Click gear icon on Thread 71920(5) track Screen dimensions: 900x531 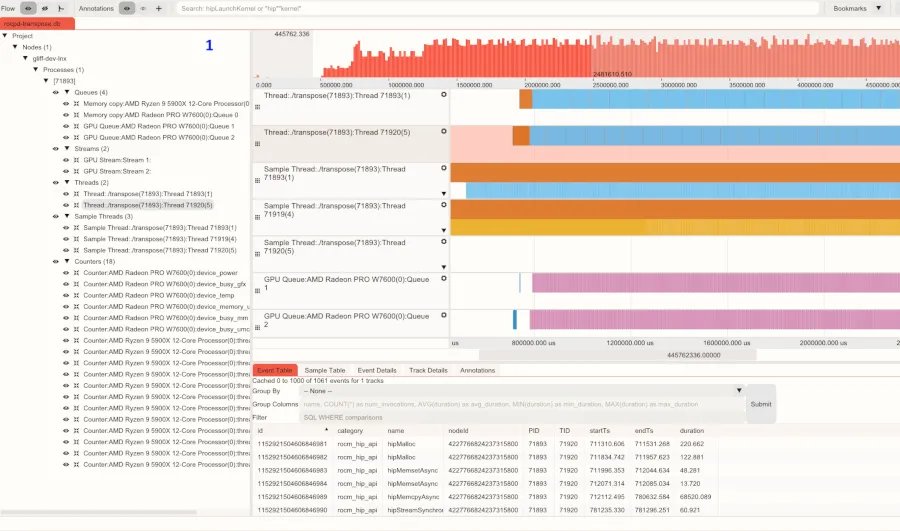(443, 132)
